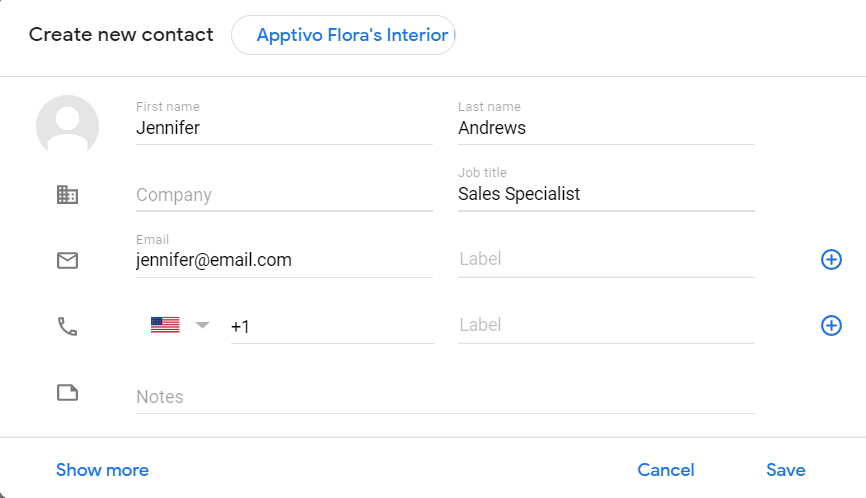Click the company building icon
Viewport: 866px width, 498px height.
point(67,195)
